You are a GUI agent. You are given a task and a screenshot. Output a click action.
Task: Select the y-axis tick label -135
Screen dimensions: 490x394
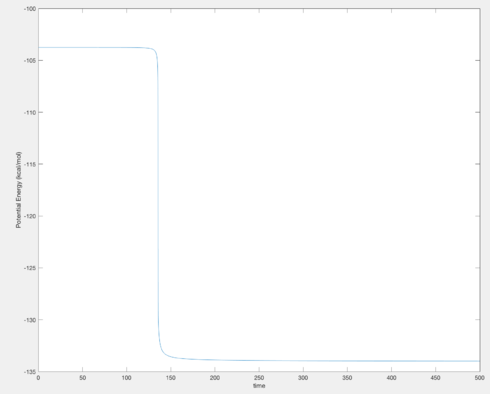30,371
